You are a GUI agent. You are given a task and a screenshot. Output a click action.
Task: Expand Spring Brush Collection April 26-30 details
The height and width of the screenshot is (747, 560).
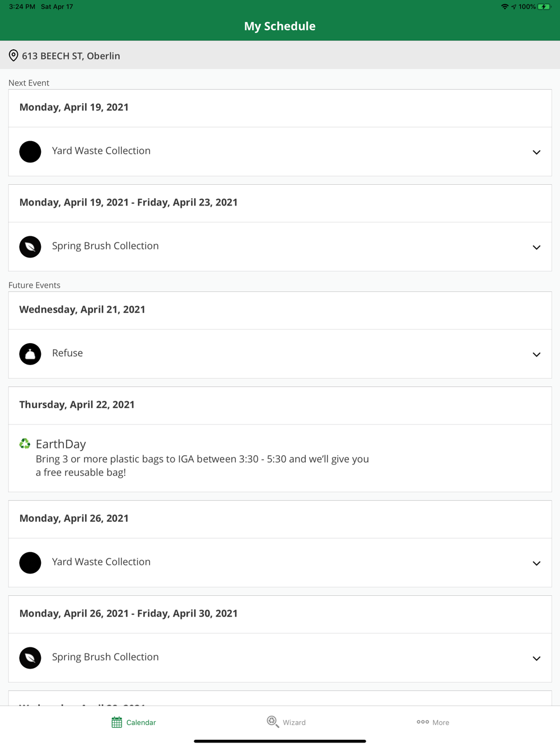coord(536,659)
